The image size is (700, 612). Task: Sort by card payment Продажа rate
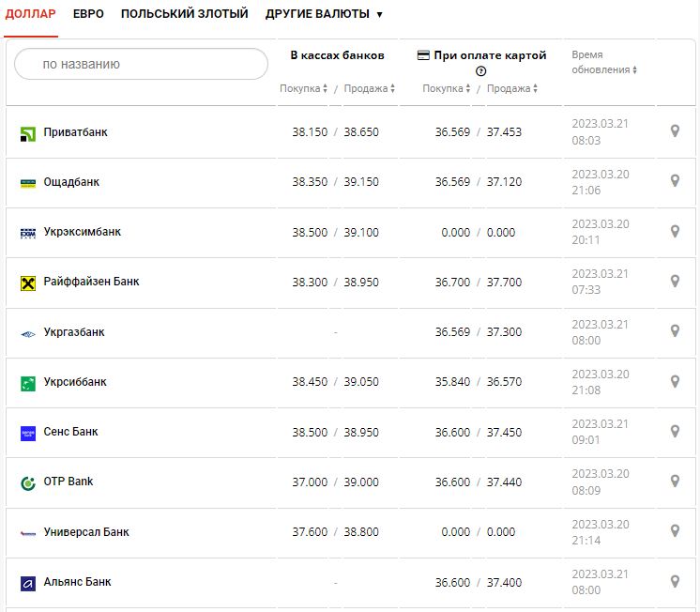point(513,89)
